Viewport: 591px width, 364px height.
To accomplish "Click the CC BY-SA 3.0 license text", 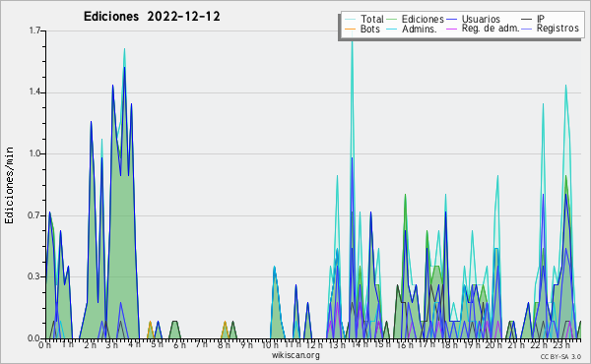I will [560, 356].
